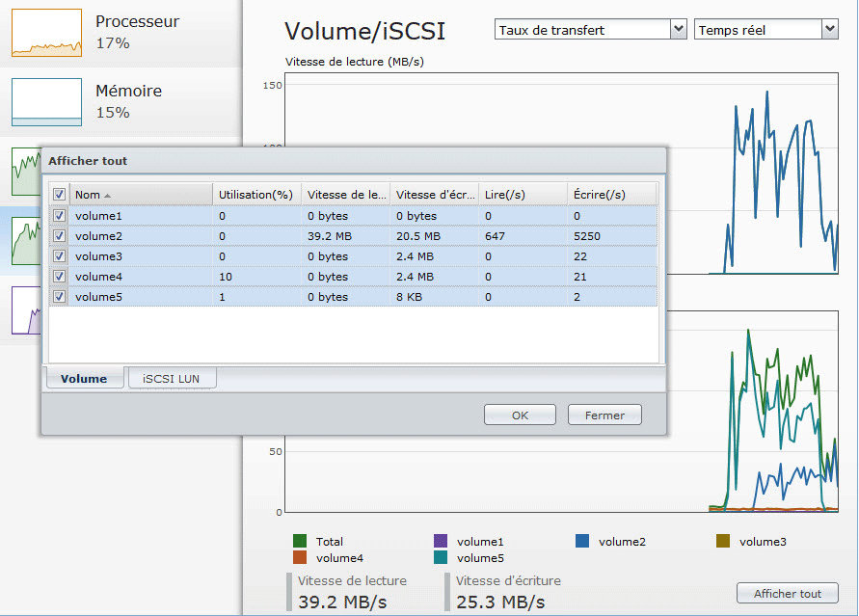Screen dimensions: 859x616
Task: Select the volume4 row name
Action: [98, 277]
